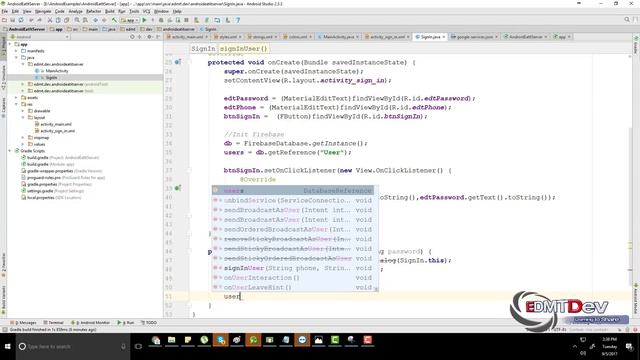This screenshot has height=360, width=640.
Task: Click the Sync refresh toolbar icon
Action: coord(20,20)
